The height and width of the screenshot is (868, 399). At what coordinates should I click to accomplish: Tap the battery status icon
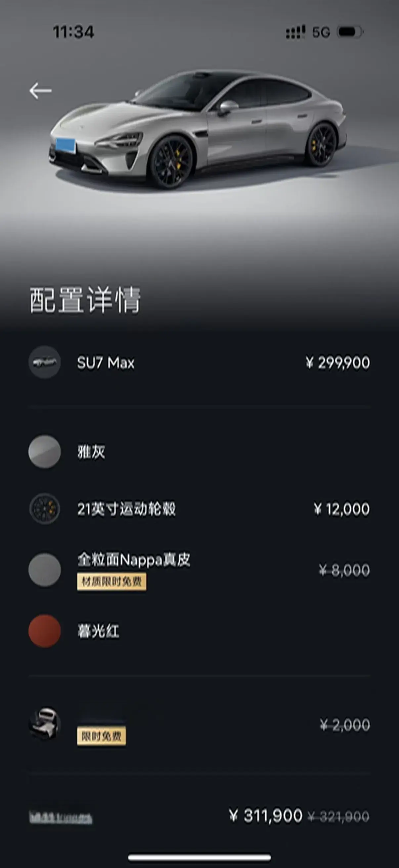[x=350, y=32]
